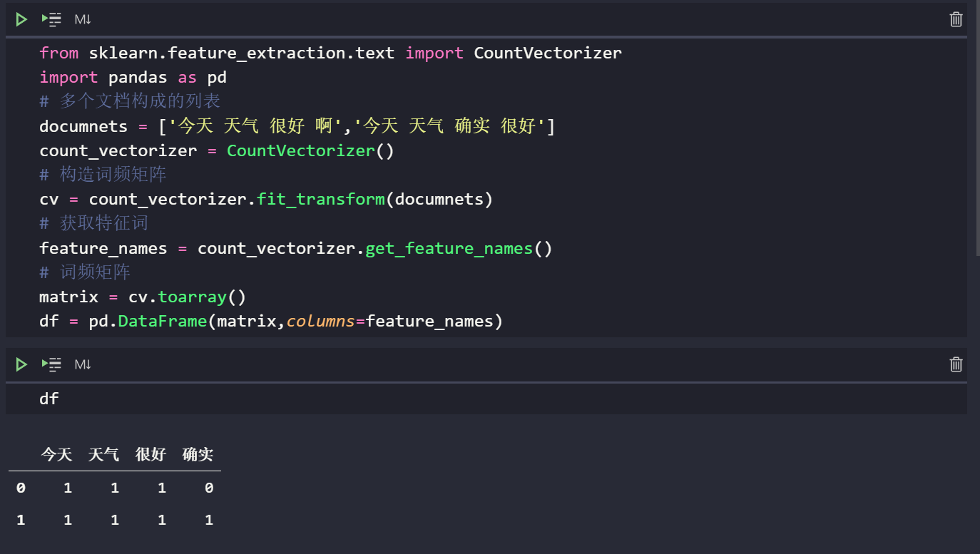980x554 pixels.
Task: Delete the first code cell with trash icon
Action: (x=956, y=19)
